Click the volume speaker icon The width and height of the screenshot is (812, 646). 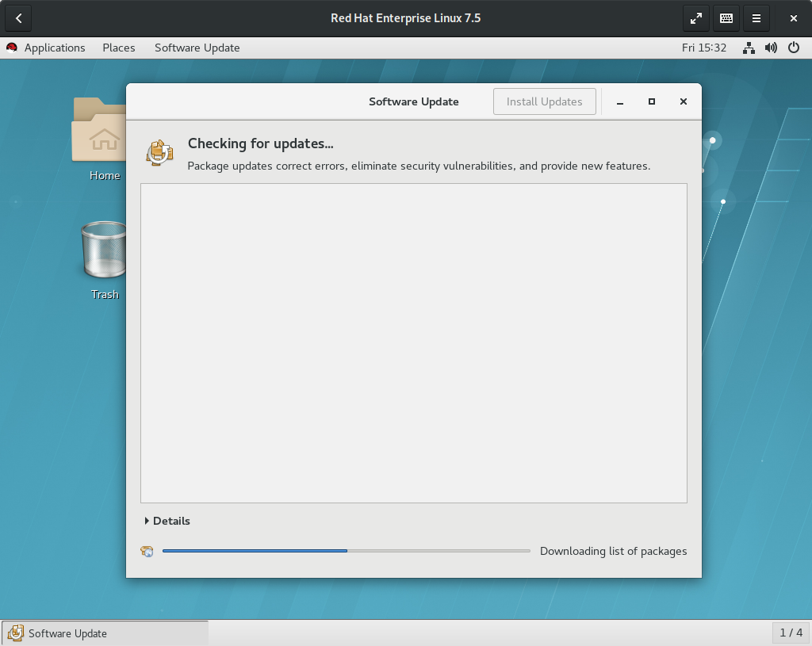[771, 48]
